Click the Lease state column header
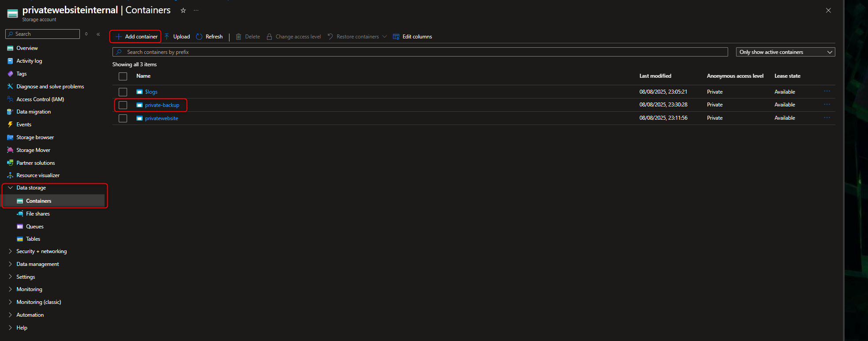The height and width of the screenshot is (341, 868). pyautogui.click(x=787, y=76)
